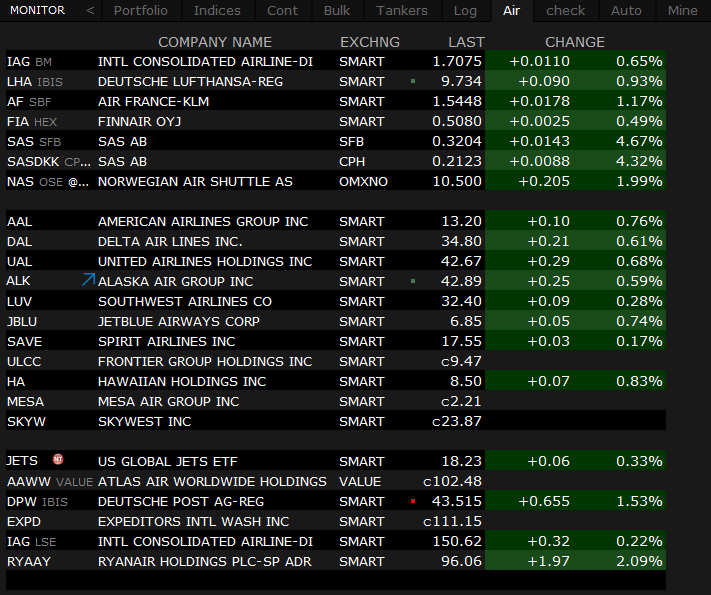Click AIR FRANCE-KLM company name
This screenshot has height=595, width=711.
[154, 102]
